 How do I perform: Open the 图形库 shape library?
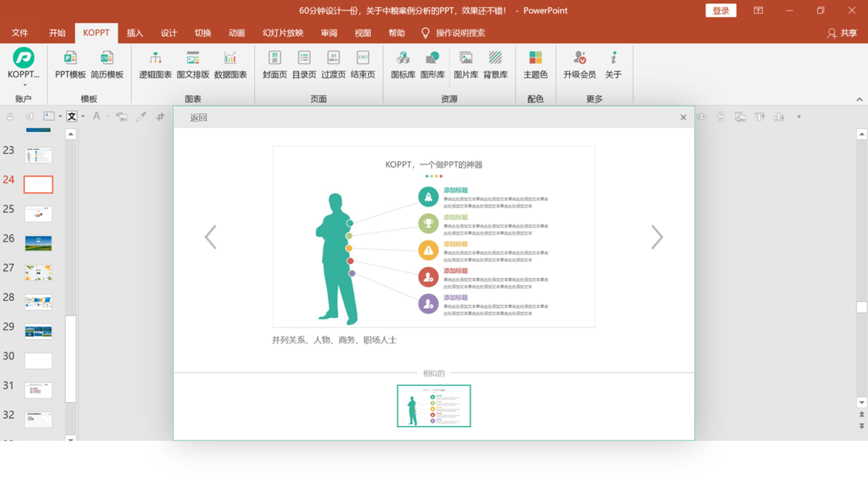pyautogui.click(x=432, y=64)
